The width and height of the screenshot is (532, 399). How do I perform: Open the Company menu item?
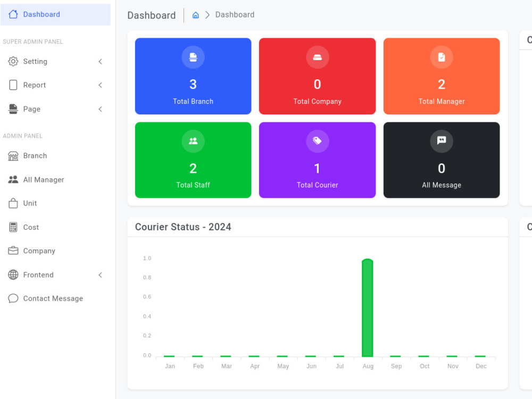tap(55, 251)
